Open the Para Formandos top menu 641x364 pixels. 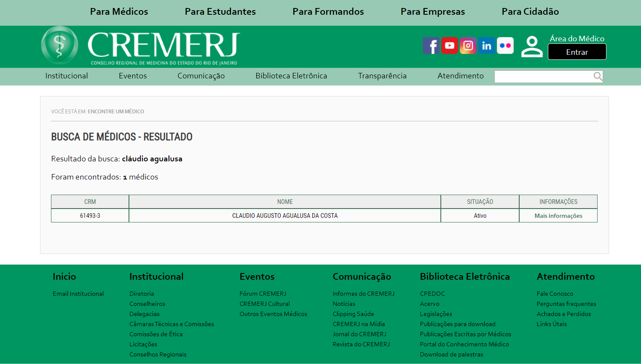coord(328,12)
